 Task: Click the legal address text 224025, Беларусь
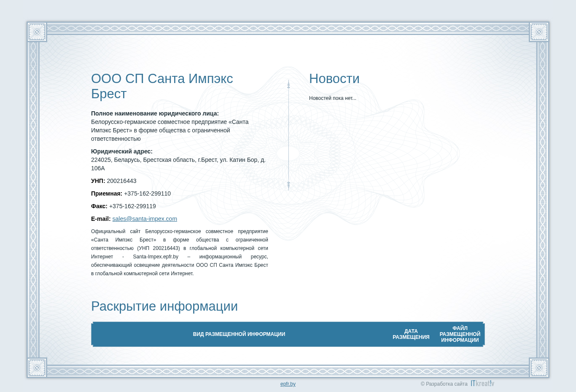(178, 164)
